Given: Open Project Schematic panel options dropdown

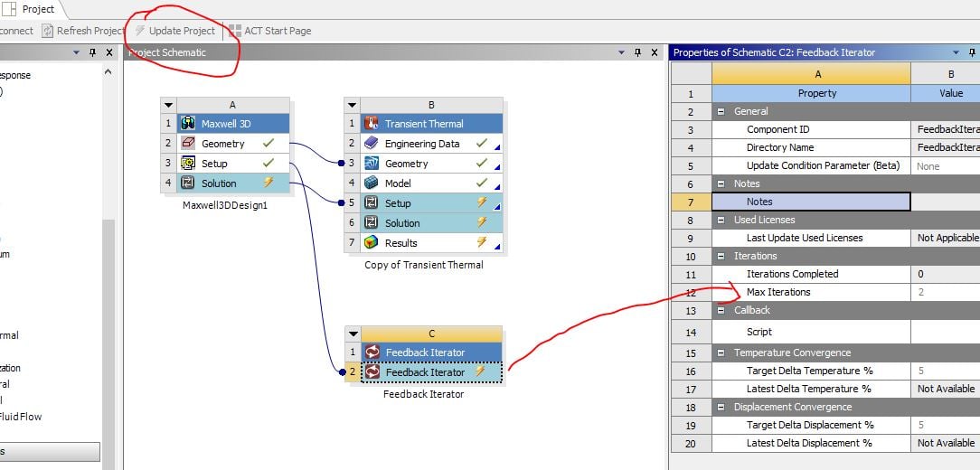Looking at the screenshot, I should coord(621,52).
